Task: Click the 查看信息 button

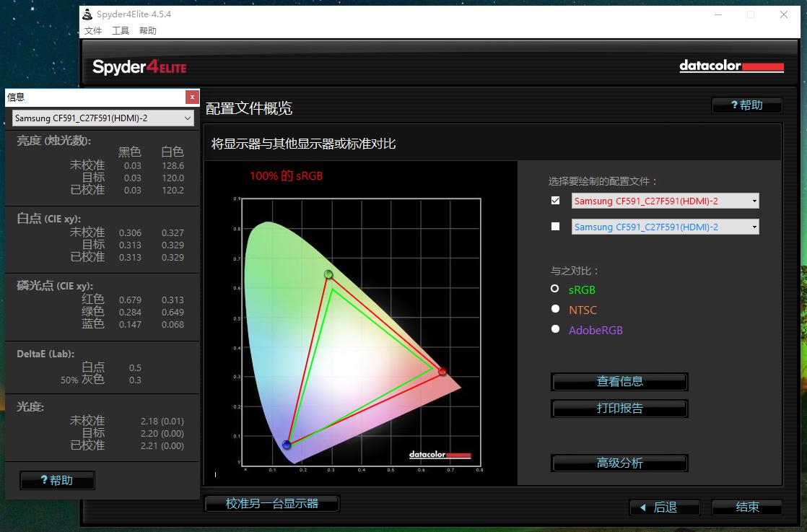Action: pos(619,381)
